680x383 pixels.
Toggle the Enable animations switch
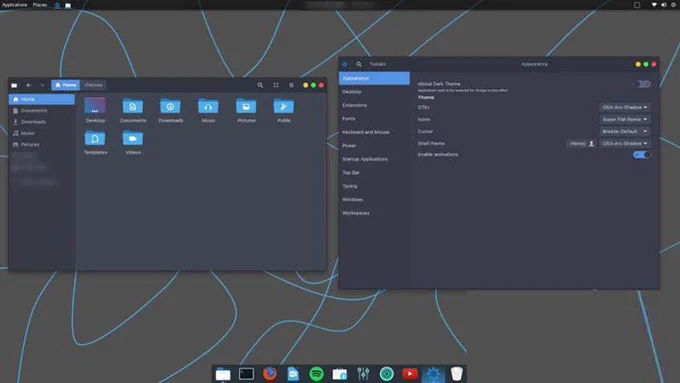[x=642, y=154]
